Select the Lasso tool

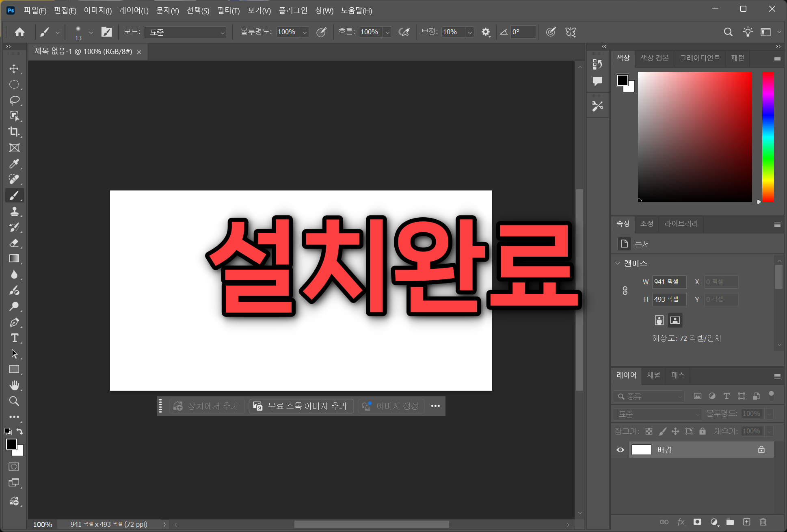click(x=14, y=100)
